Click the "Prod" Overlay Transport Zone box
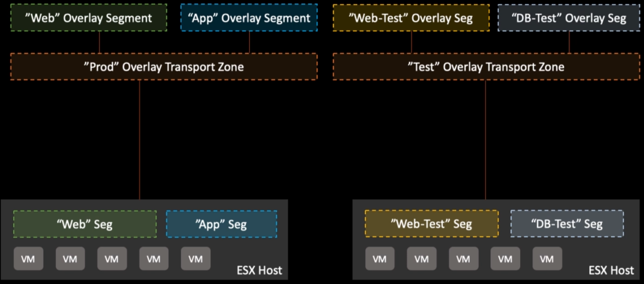644x284 pixels. (x=164, y=67)
